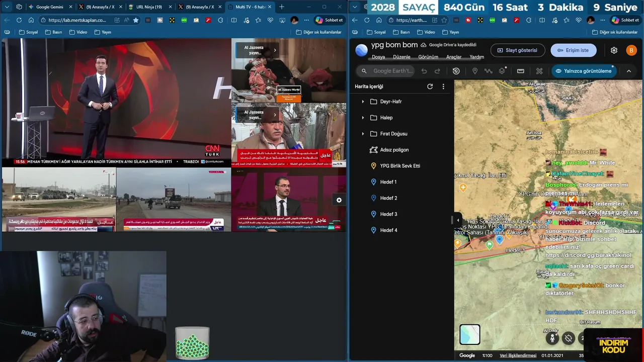
Task: Open the map layers icon in Google Earth toolbar
Action: tap(502, 71)
